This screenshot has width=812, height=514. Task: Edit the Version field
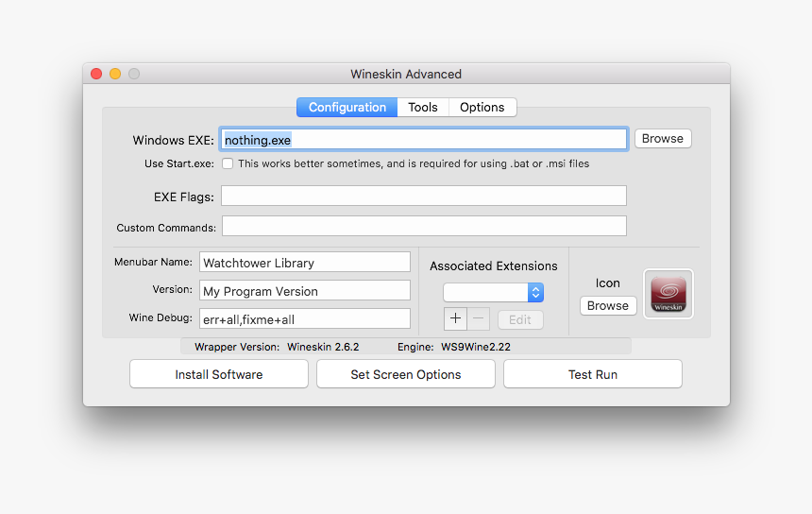point(304,291)
